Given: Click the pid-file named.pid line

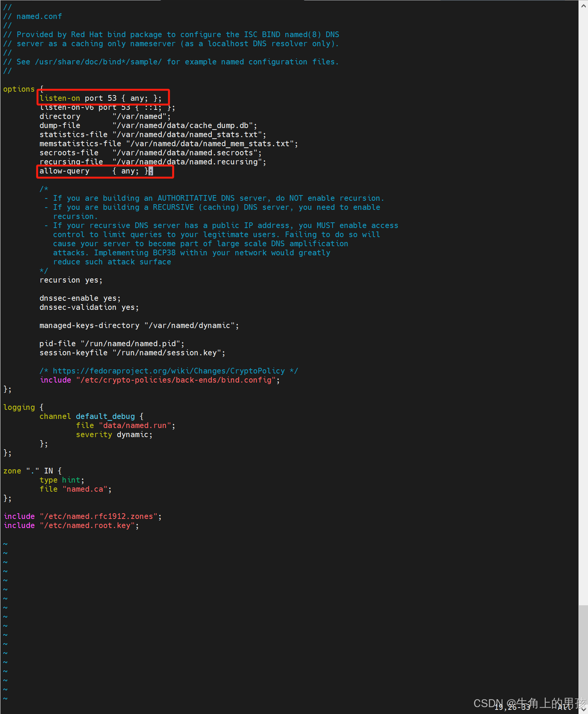Looking at the screenshot, I should tap(112, 344).
